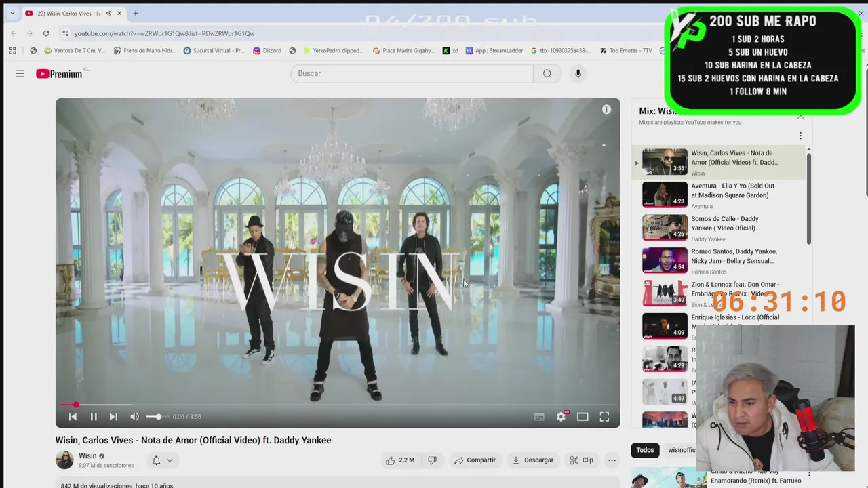Screen dimensions: 868x488
Task: Open the Placa Madre Gigabyte bookmark
Action: [403, 50]
